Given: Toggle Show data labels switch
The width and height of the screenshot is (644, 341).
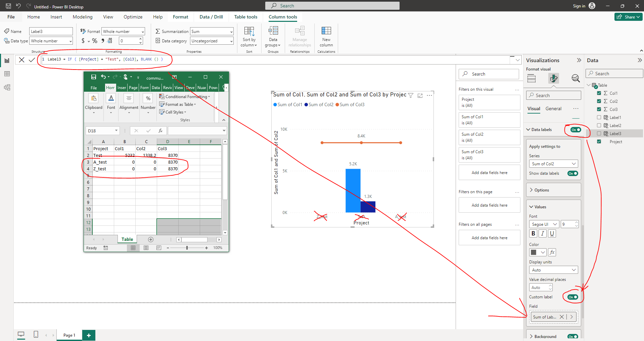Looking at the screenshot, I should click(573, 173).
